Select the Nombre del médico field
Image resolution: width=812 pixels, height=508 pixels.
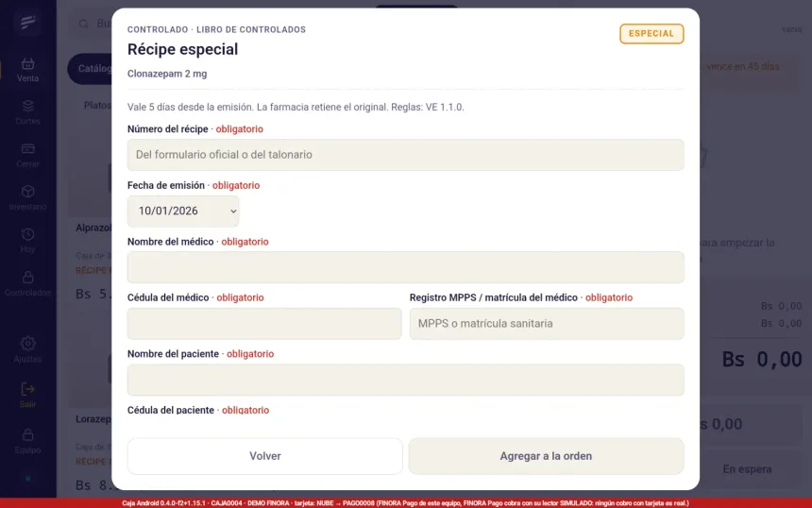pyautogui.click(x=405, y=267)
